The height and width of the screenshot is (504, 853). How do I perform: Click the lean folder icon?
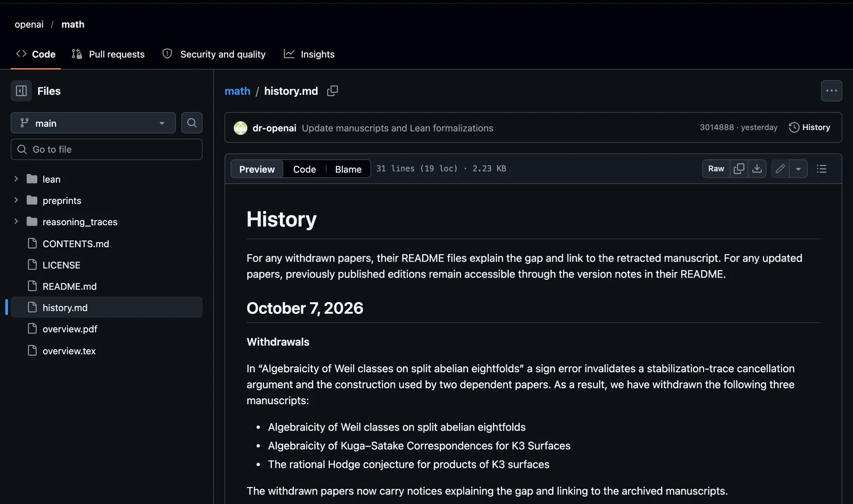click(x=32, y=179)
